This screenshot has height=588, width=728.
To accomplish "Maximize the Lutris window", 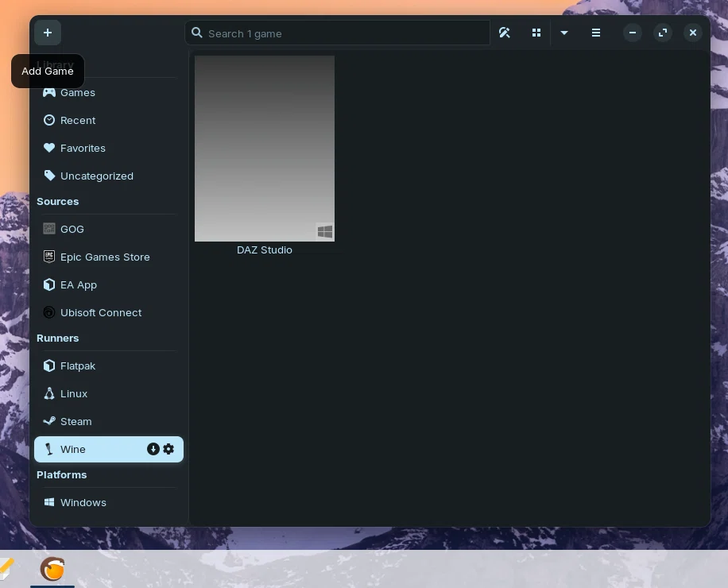I will coord(663,33).
